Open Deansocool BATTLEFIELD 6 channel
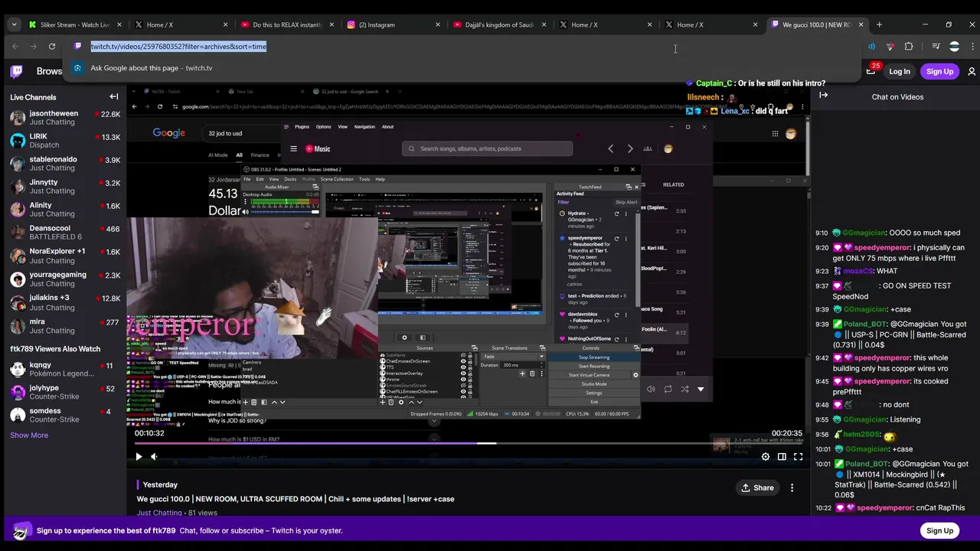The width and height of the screenshot is (980, 551). [x=65, y=233]
